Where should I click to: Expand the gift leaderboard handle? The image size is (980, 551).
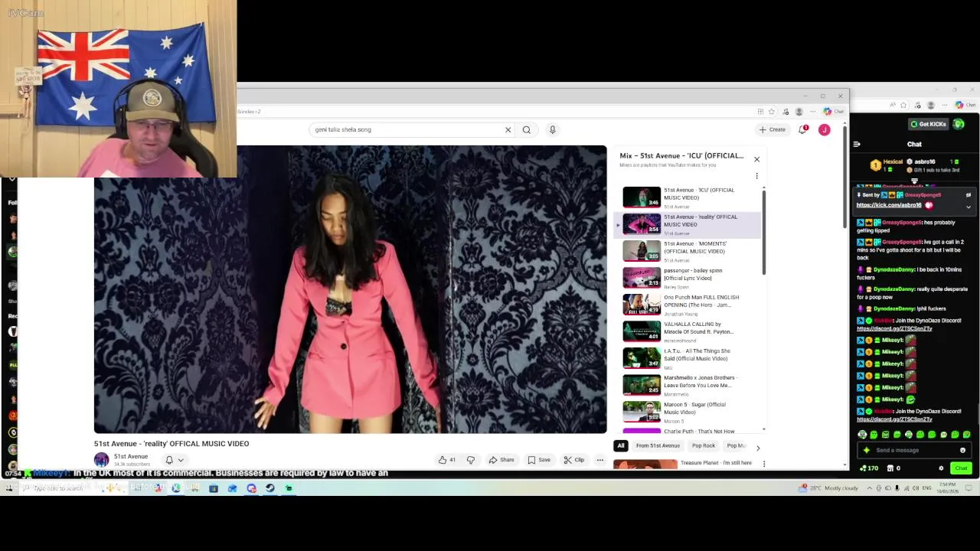pos(914,181)
